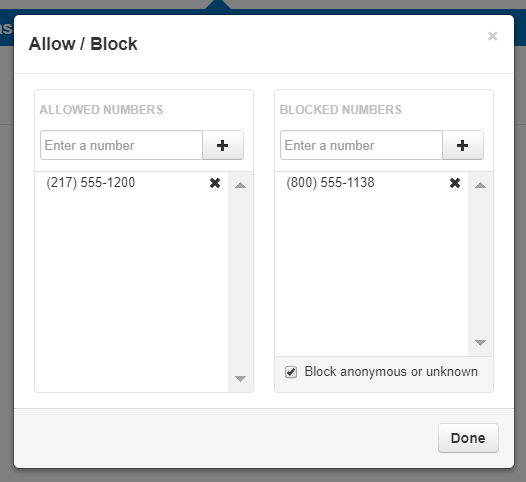Click the blocked numbers scrollbar track

tap(480, 264)
